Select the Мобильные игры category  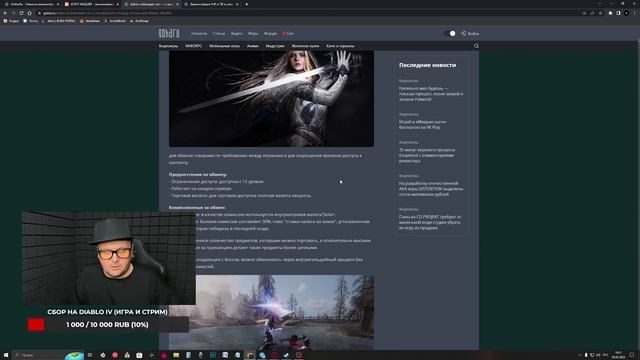(x=224, y=46)
